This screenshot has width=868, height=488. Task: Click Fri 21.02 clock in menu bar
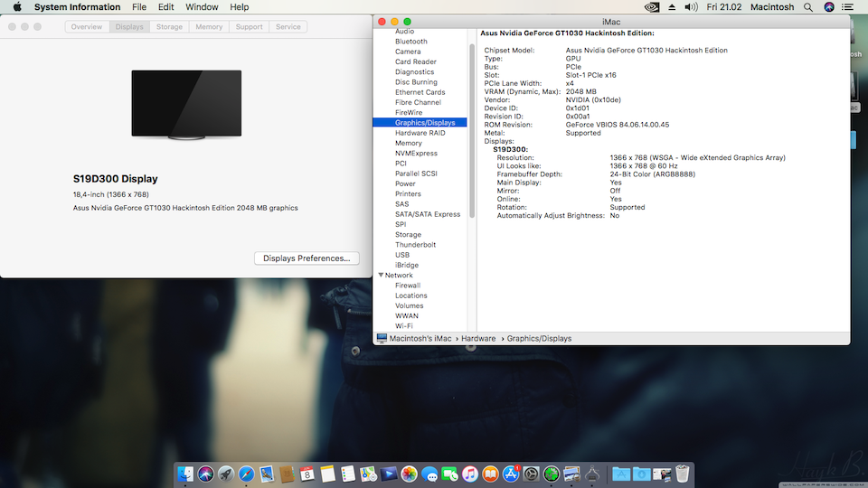pos(723,7)
